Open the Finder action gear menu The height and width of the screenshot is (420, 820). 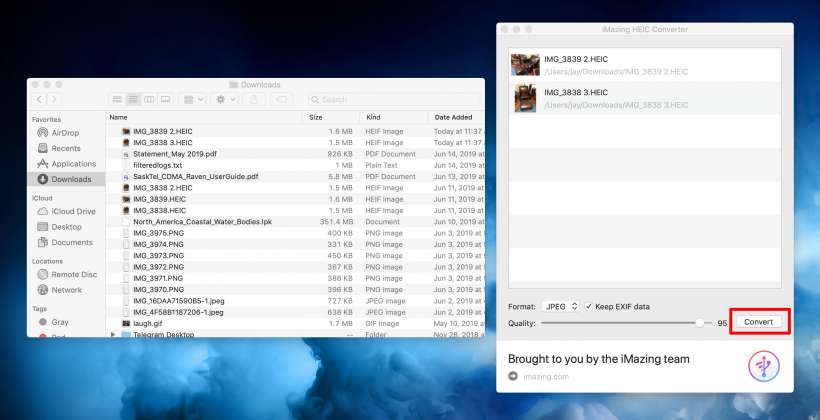pos(226,99)
